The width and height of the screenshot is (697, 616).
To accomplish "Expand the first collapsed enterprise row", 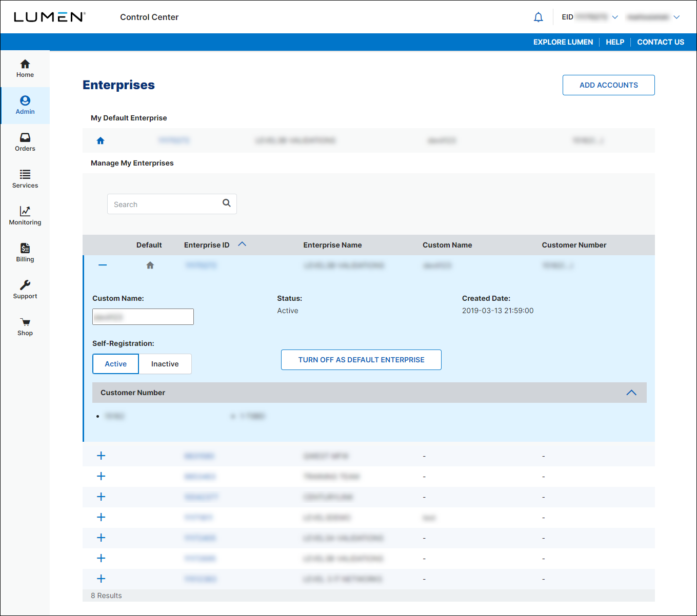I will 101,456.
